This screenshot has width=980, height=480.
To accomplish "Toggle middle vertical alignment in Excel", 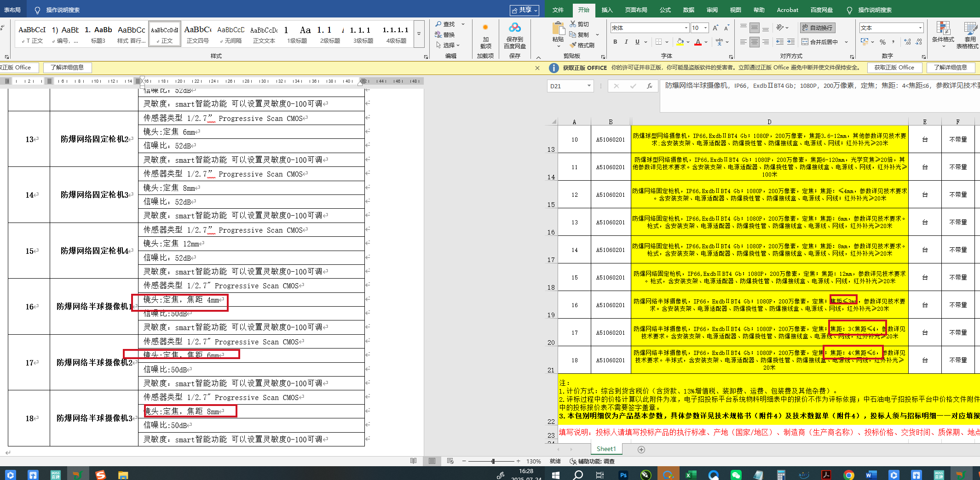I will pyautogui.click(x=755, y=28).
